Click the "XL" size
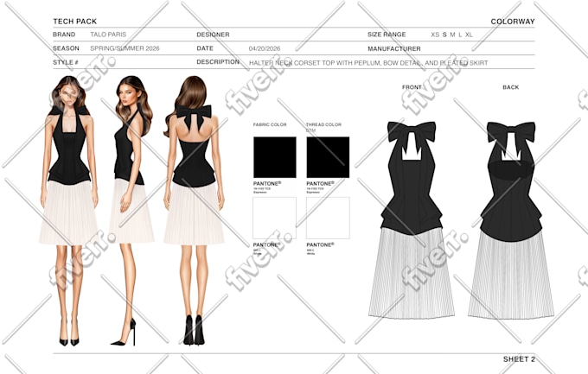This screenshot has width=588, height=374. (470, 35)
